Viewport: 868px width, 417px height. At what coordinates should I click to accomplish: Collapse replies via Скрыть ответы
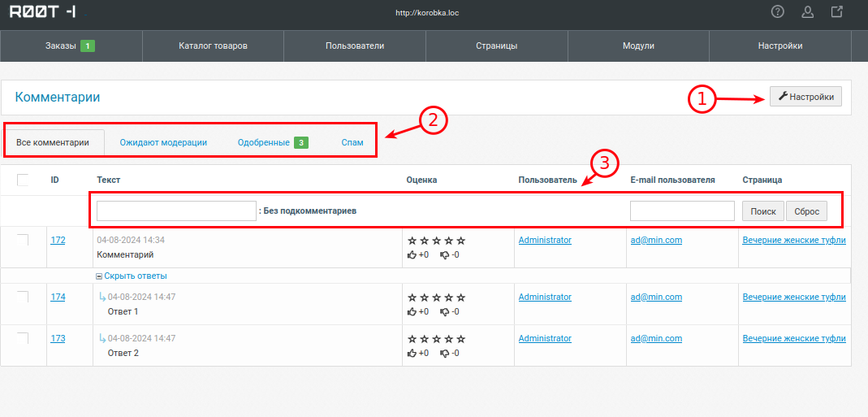(132, 276)
